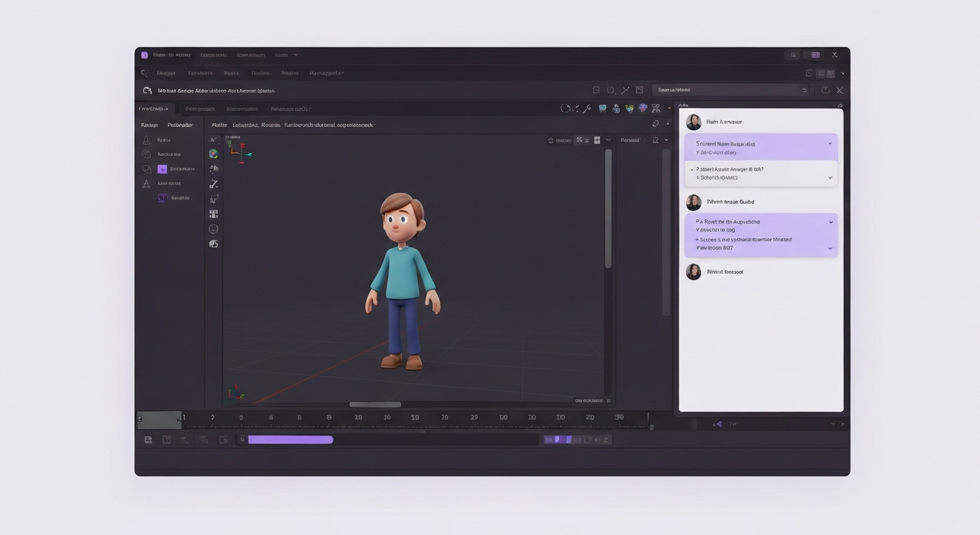Click the last icon of the bottom-left group
This screenshot has width=980, height=535.
point(223,440)
